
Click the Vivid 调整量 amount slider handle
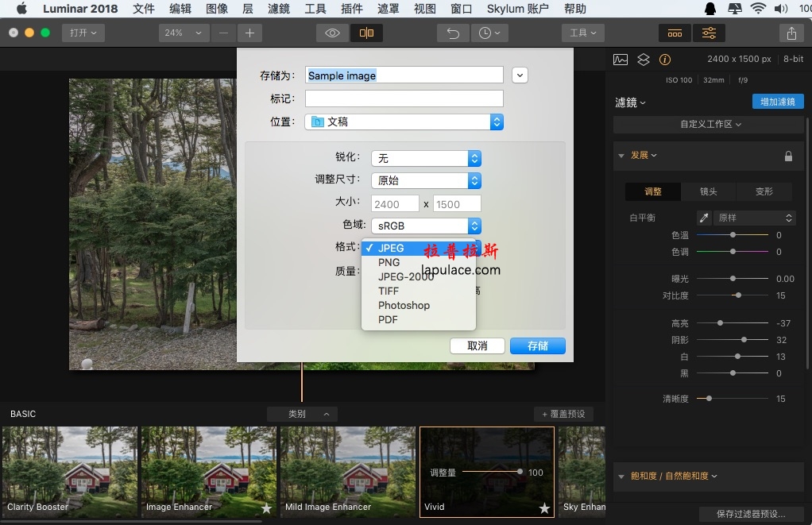[520, 472]
